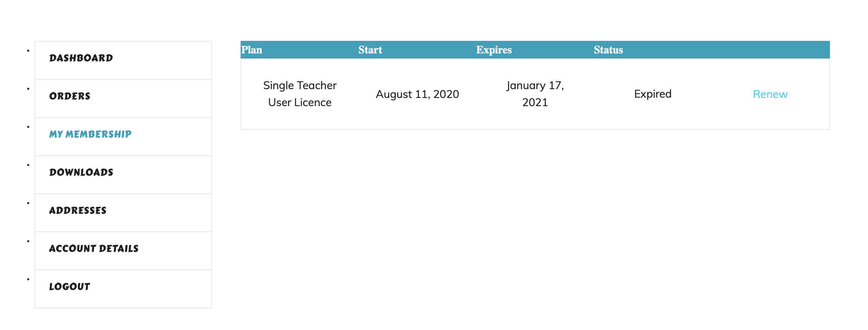Navigate to Addresses
868x330 pixels.
[78, 211]
